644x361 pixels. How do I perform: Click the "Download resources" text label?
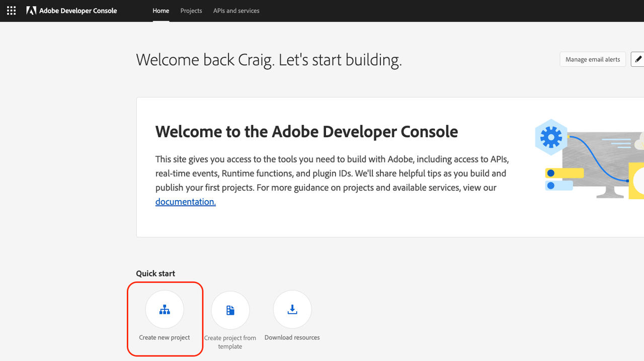tap(292, 337)
